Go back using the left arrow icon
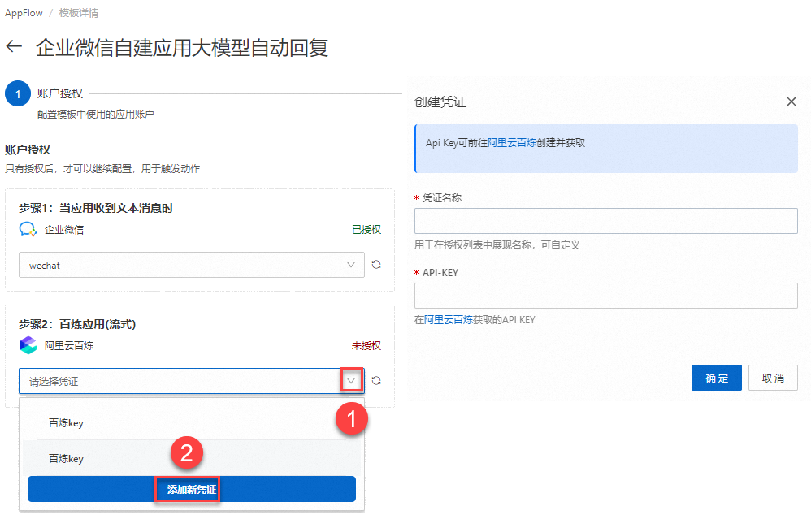811x532 pixels. click(14, 47)
